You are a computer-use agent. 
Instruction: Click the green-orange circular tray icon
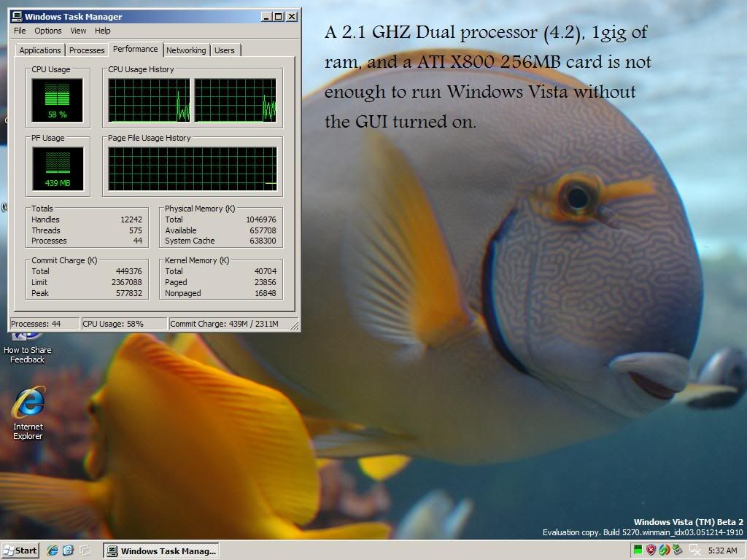click(664, 551)
